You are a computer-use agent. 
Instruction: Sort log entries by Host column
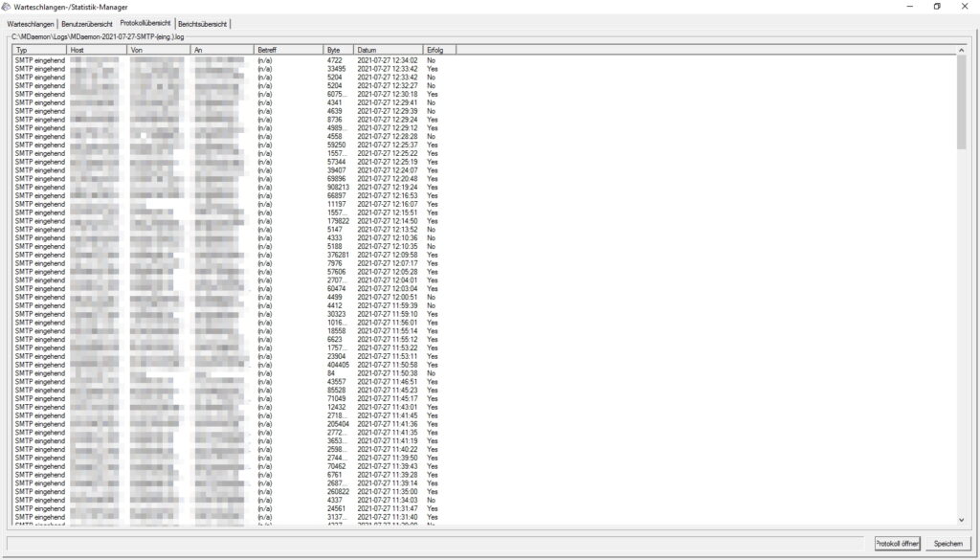96,49
